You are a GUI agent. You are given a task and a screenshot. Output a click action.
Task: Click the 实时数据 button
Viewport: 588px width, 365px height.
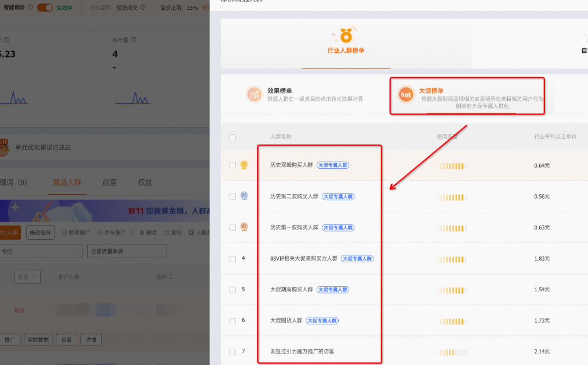point(38,339)
